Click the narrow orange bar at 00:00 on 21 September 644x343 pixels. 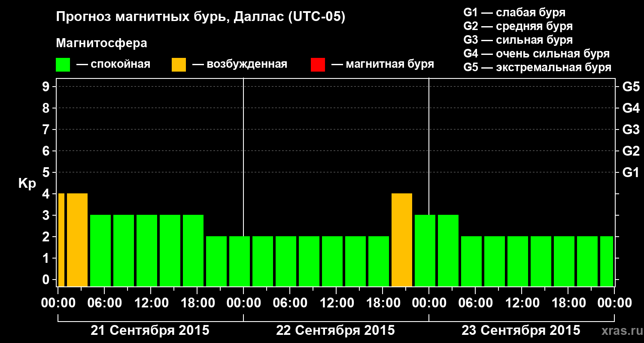(61, 240)
